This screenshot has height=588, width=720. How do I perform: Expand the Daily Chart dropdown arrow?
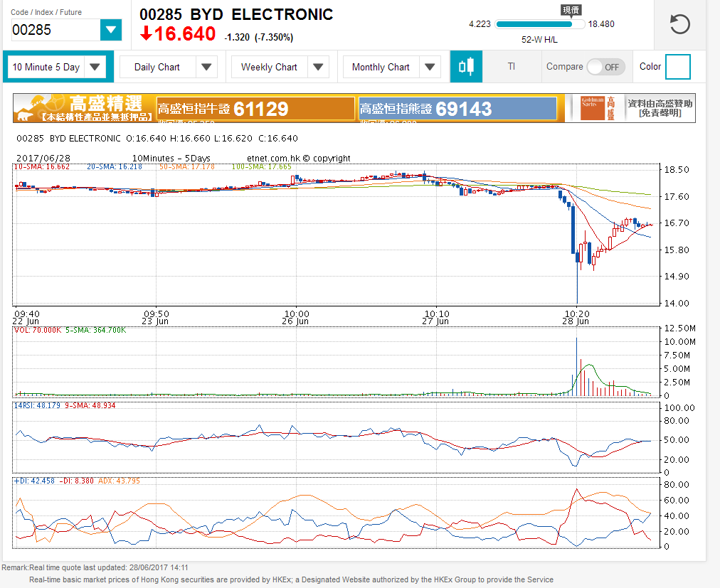point(206,68)
